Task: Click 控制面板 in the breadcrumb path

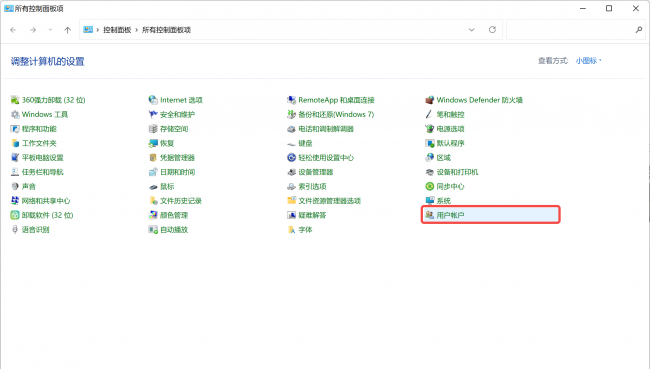Action: pyautogui.click(x=117, y=30)
